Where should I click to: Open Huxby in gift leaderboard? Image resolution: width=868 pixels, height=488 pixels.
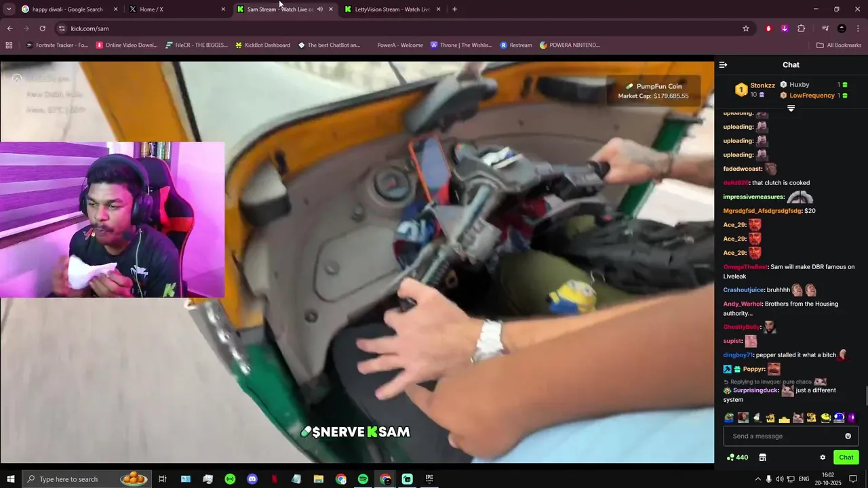point(800,85)
